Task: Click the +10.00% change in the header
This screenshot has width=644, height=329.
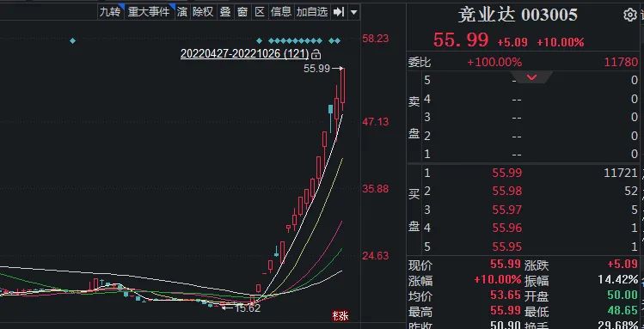Action: tap(561, 42)
